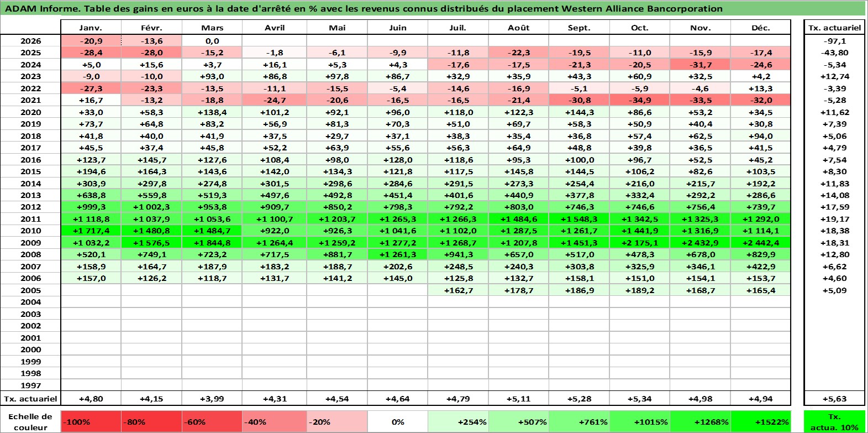Select the 2009 row label

(x=30, y=243)
